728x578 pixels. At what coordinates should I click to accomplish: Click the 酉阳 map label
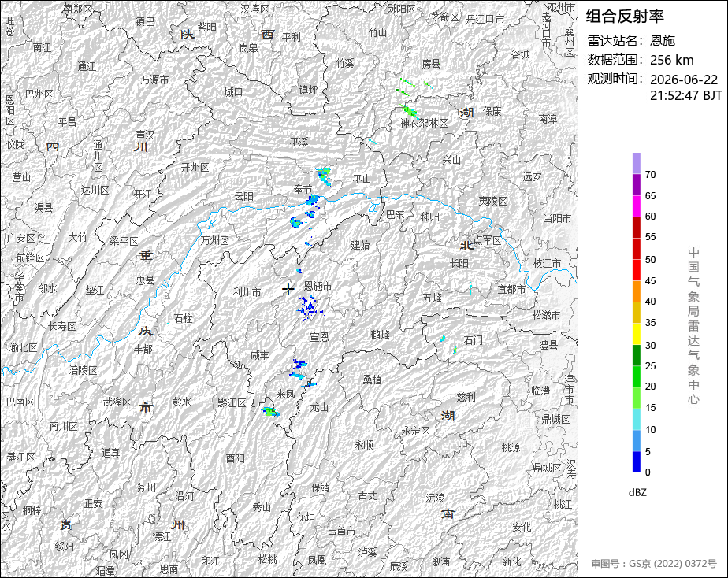click(236, 458)
